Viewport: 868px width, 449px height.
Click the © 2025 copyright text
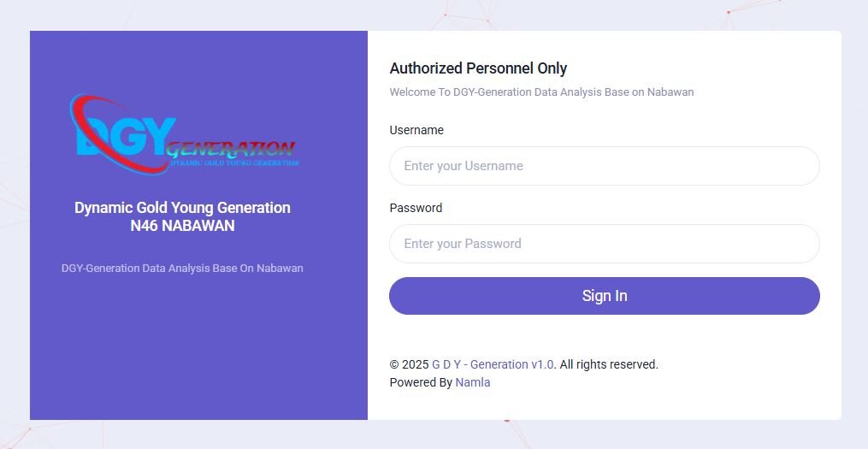point(409,364)
